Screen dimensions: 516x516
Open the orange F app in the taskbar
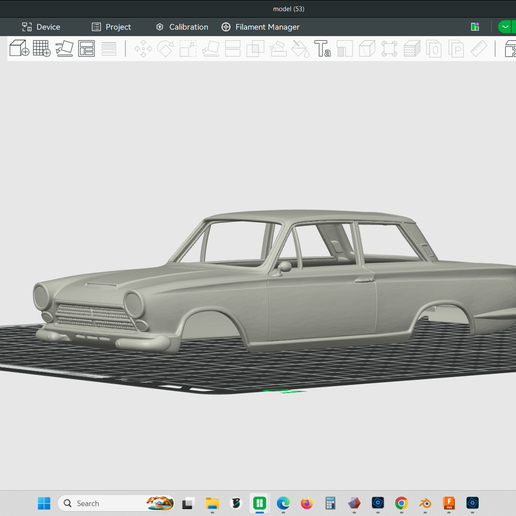pos(449,503)
